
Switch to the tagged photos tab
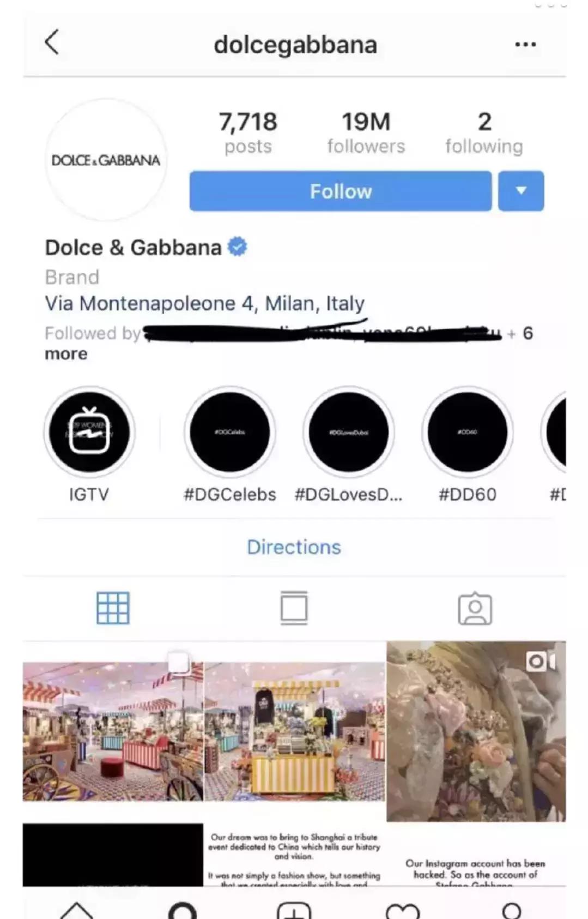pyautogui.click(x=475, y=608)
